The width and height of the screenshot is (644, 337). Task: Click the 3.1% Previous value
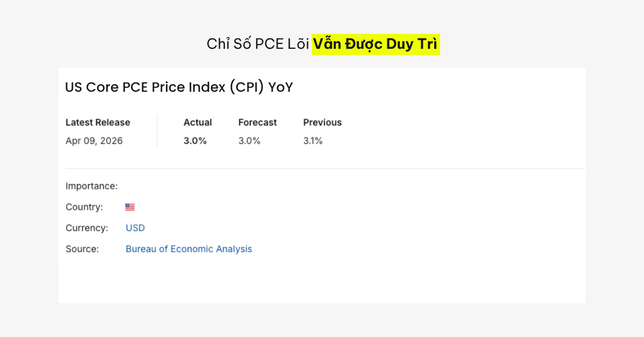(313, 141)
